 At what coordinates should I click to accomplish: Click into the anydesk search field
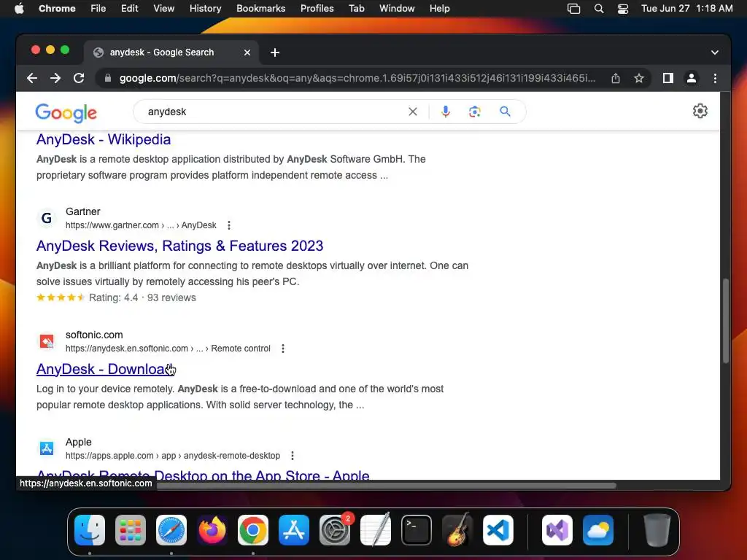coord(274,112)
